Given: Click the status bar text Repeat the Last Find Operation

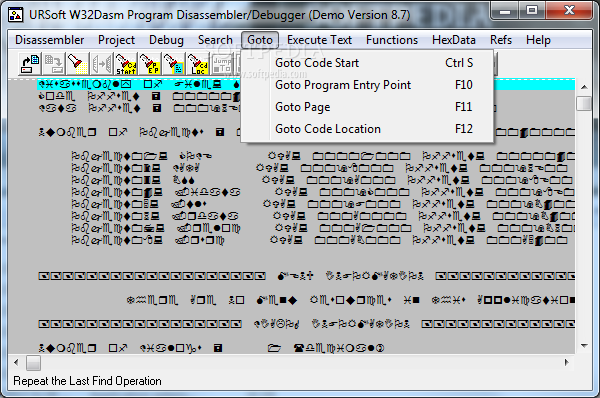Looking at the screenshot, I should click(x=87, y=381).
